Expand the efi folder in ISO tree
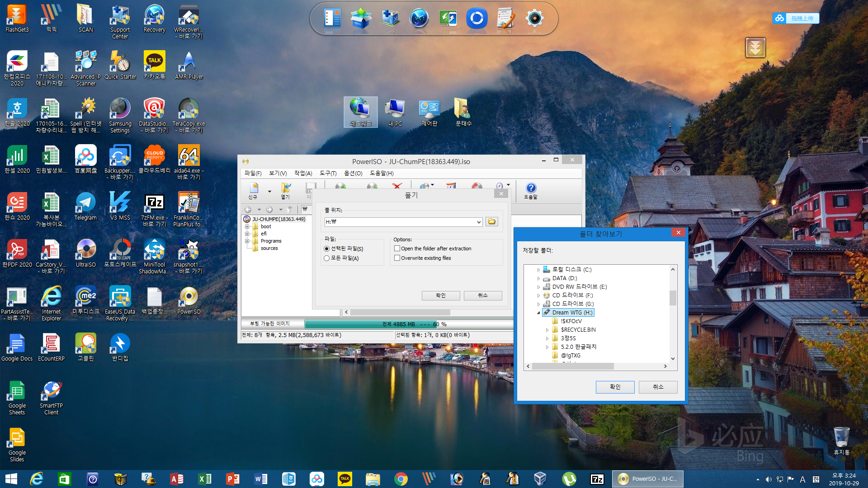 pos(247,234)
